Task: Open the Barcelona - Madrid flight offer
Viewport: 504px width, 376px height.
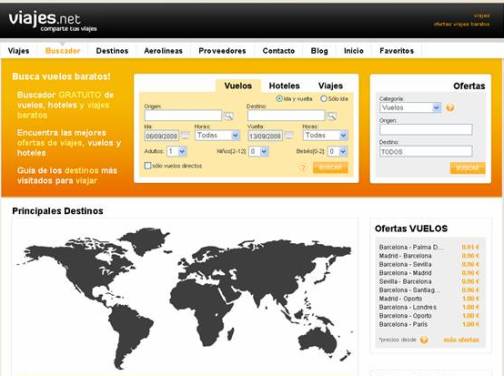Action: pos(405,273)
